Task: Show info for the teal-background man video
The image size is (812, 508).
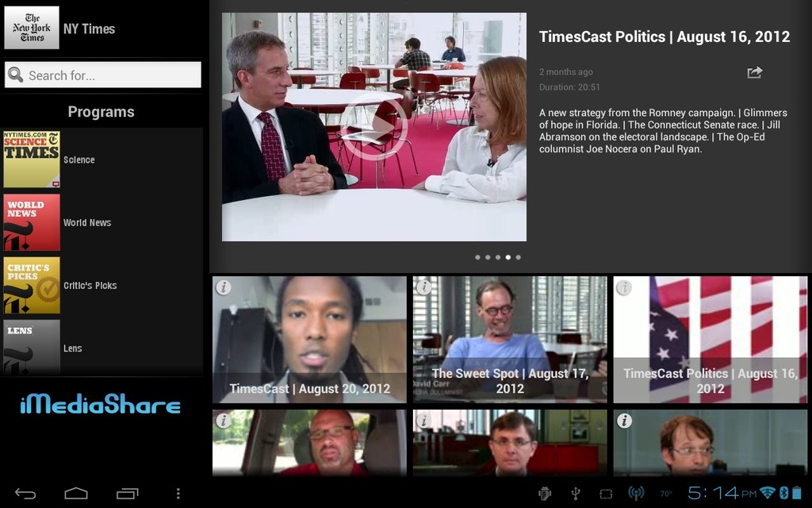Action: tap(624, 421)
